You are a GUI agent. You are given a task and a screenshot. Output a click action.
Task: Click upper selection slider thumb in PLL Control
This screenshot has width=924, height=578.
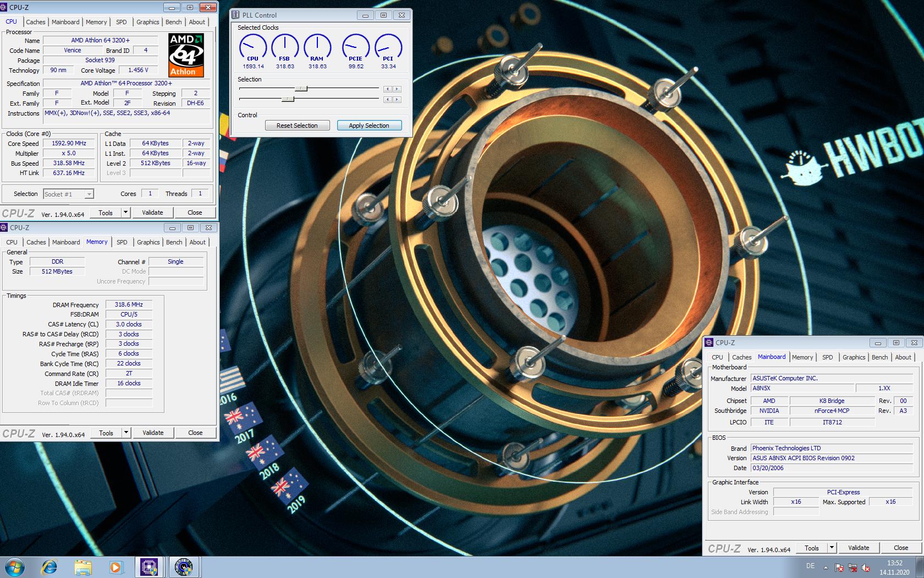click(301, 88)
